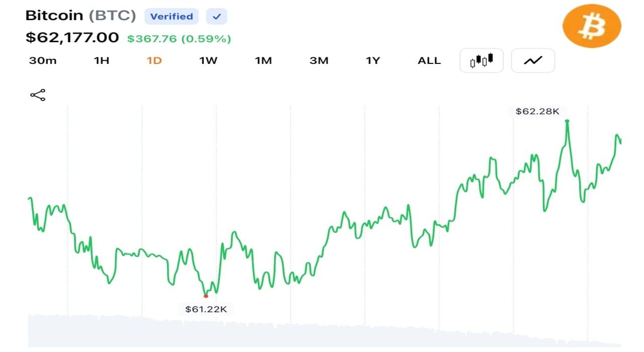Image resolution: width=644 pixels, height=352 pixels.
Task: Select the 1M timeframe
Action: (x=263, y=61)
